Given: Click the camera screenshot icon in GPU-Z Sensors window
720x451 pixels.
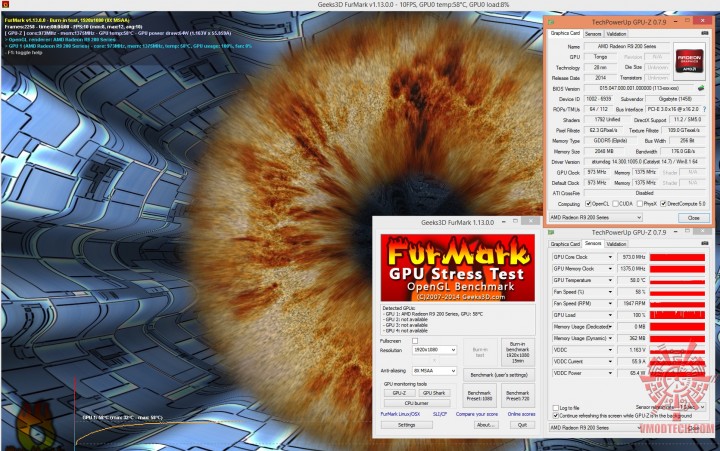Looking at the screenshot, I should tap(704, 243).
